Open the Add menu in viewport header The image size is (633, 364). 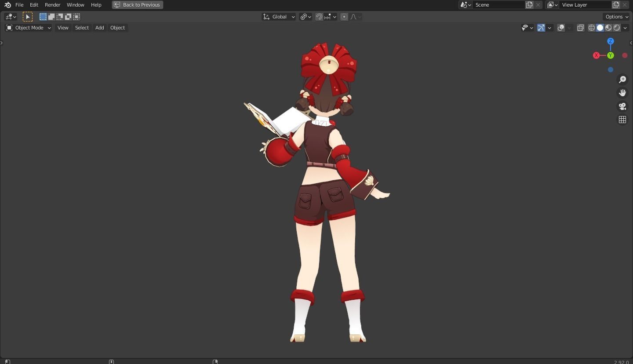coord(99,28)
